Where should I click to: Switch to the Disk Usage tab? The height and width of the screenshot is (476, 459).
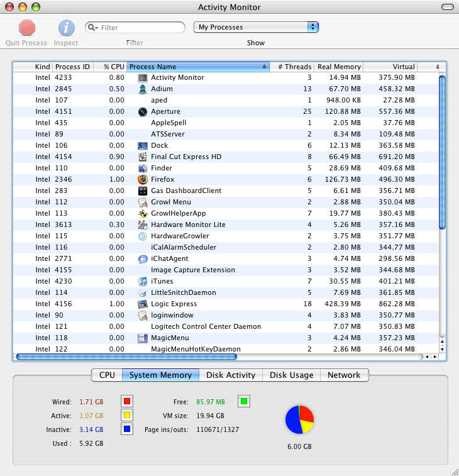291,375
